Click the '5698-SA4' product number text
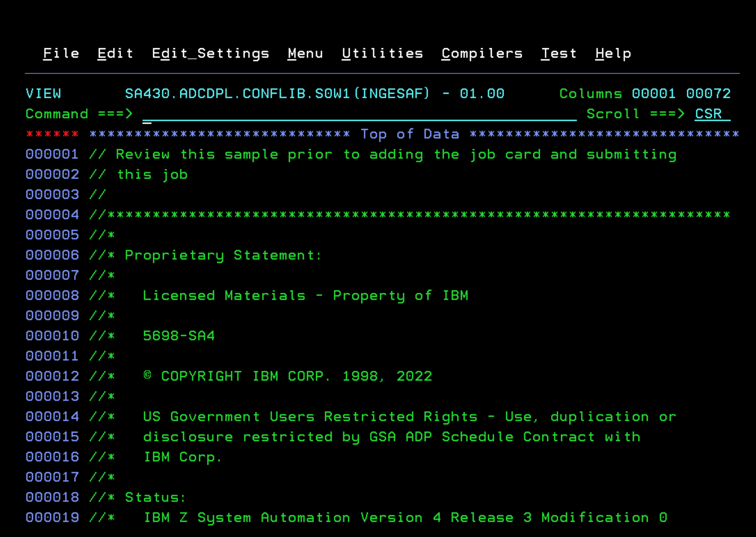The height and width of the screenshot is (537, 756). point(179,336)
